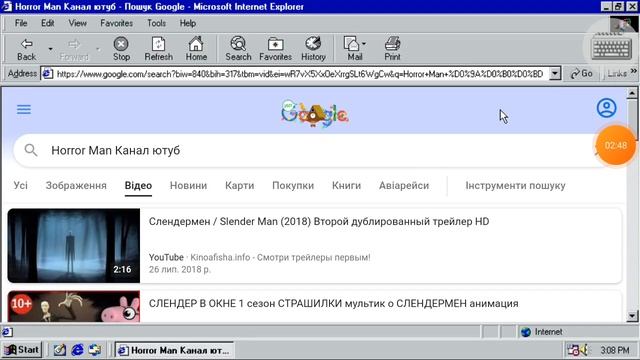Open the Edit menu
This screenshot has width=640, height=360.
click(47, 23)
